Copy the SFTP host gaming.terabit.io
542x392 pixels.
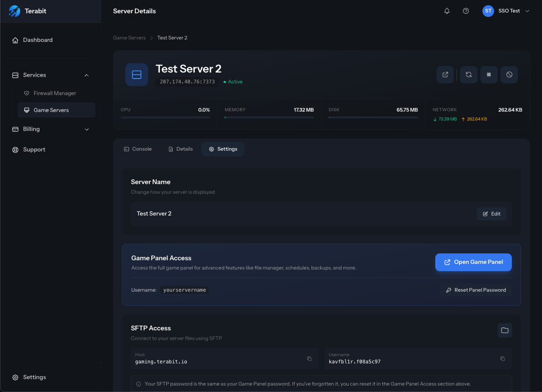click(x=309, y=359)
